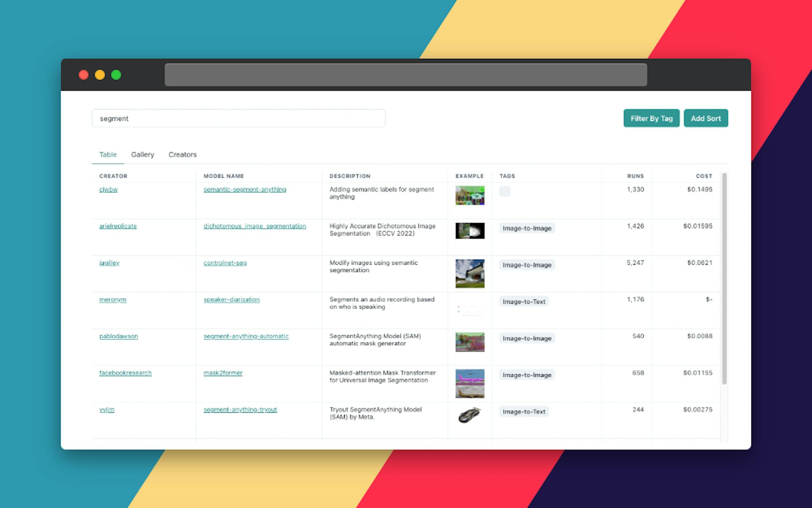Click description 'Adding semantic labels for segment anything'
Viewport: 812px width, 508px height.
point(382,193)
